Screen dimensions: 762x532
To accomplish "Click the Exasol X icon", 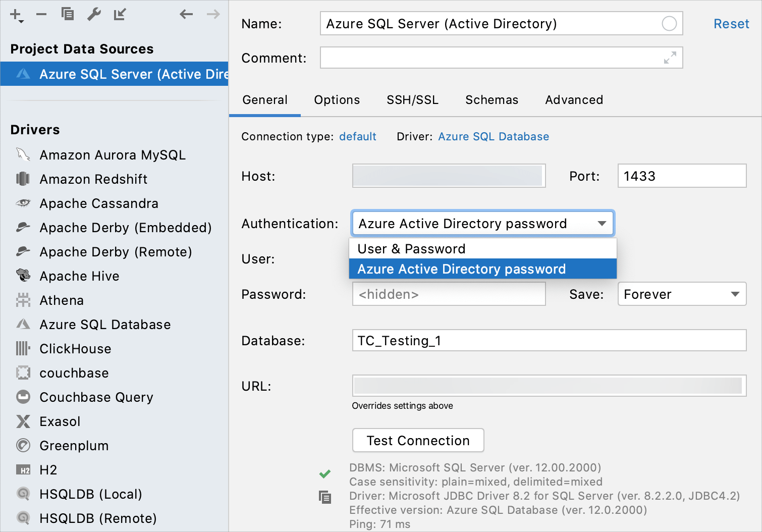I will coord(23,421).
